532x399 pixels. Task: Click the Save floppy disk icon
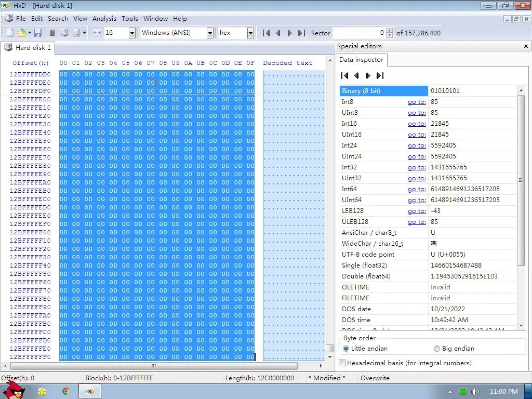pos(37,33)
